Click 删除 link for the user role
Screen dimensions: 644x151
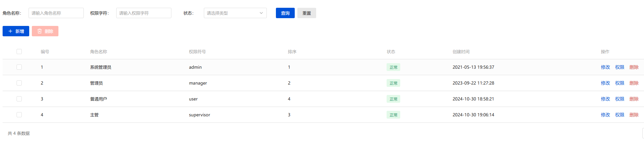(x=634, y=99)
